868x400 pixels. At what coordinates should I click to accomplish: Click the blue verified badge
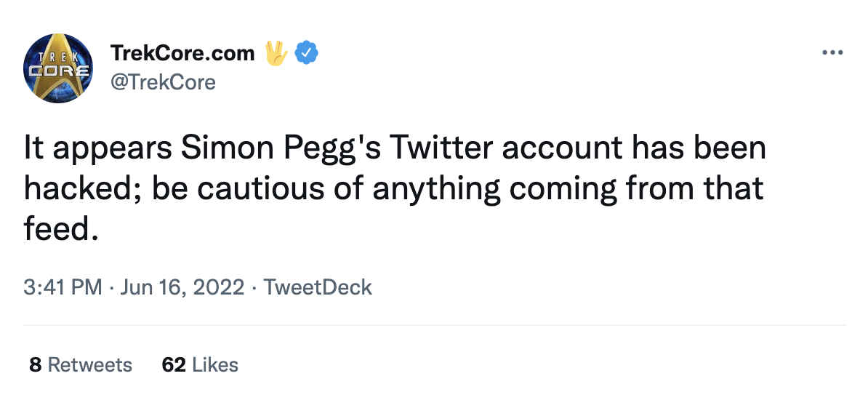pyautogui.click(x=308, y=53)
